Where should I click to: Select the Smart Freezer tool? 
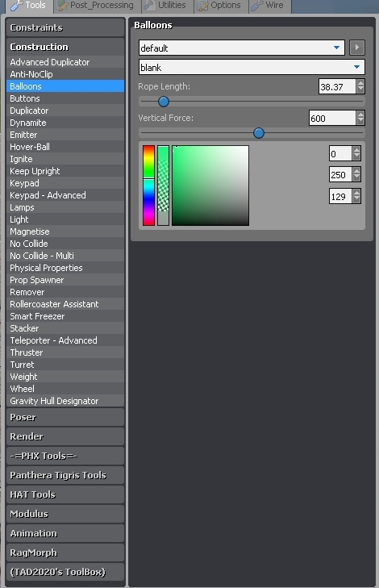(x=65, y=315)
